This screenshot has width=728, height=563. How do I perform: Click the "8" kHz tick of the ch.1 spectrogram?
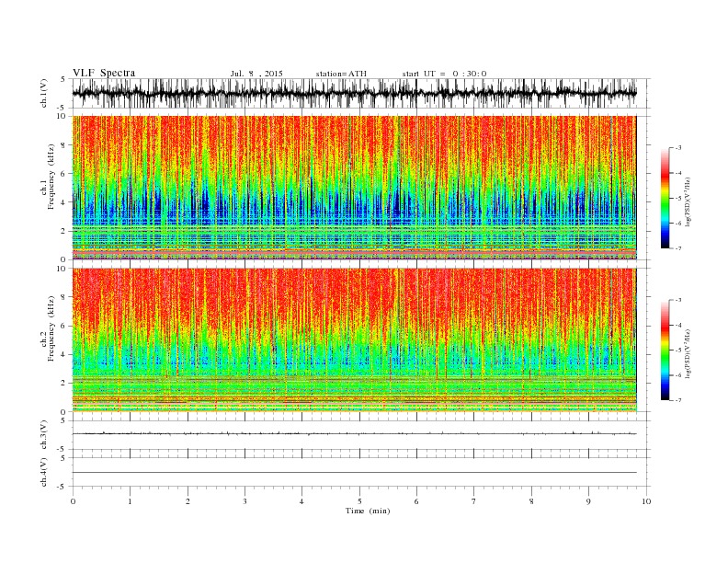point(64,145)
